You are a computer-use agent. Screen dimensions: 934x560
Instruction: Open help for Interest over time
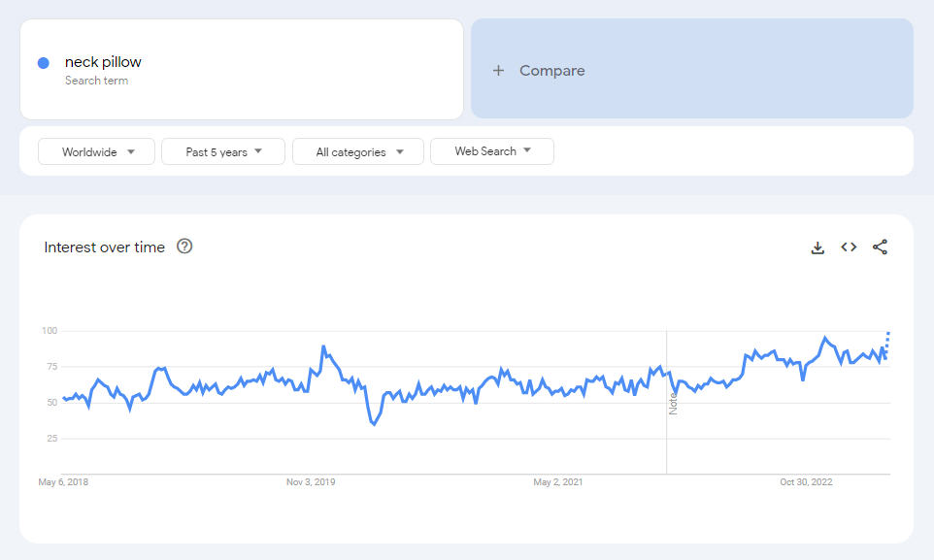tap(184, 247)
